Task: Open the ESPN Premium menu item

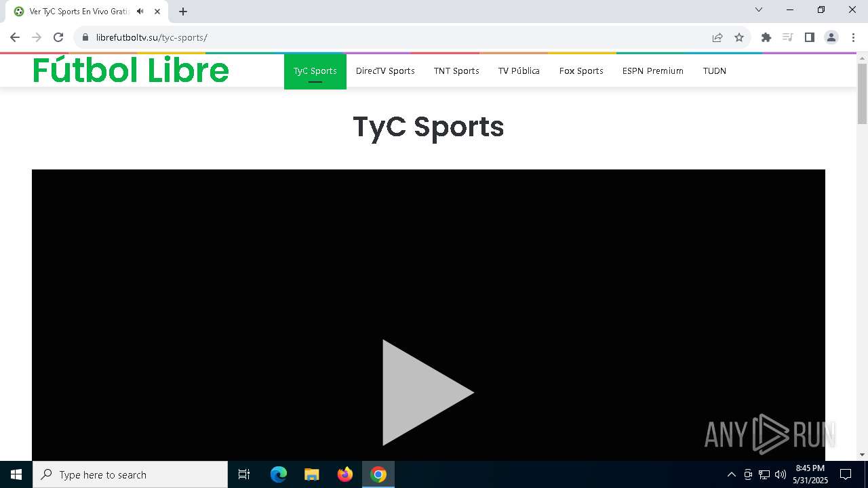Action: point(653,70)
